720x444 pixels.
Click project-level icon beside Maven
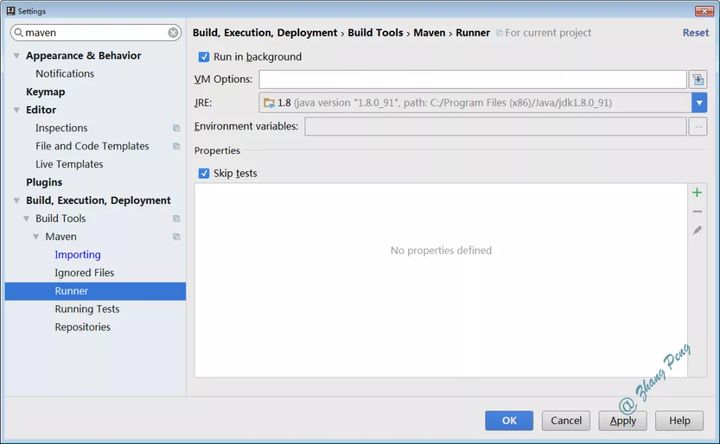[x=176, y=236]
